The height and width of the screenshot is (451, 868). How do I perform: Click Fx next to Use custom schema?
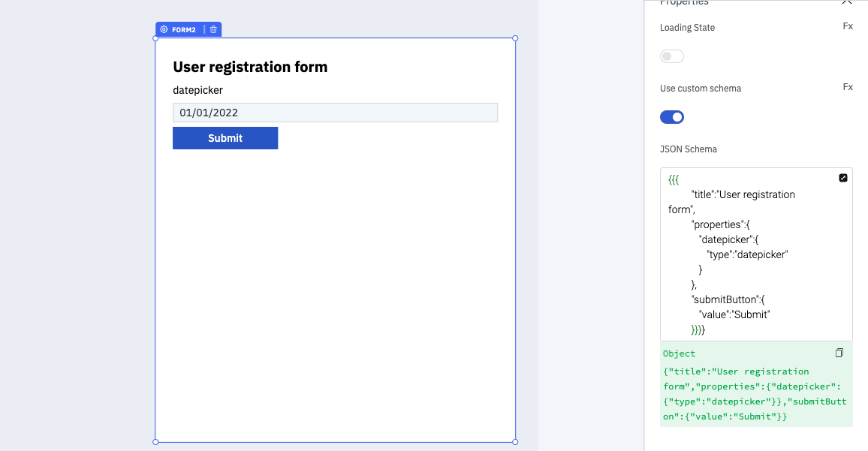(848, 87)
